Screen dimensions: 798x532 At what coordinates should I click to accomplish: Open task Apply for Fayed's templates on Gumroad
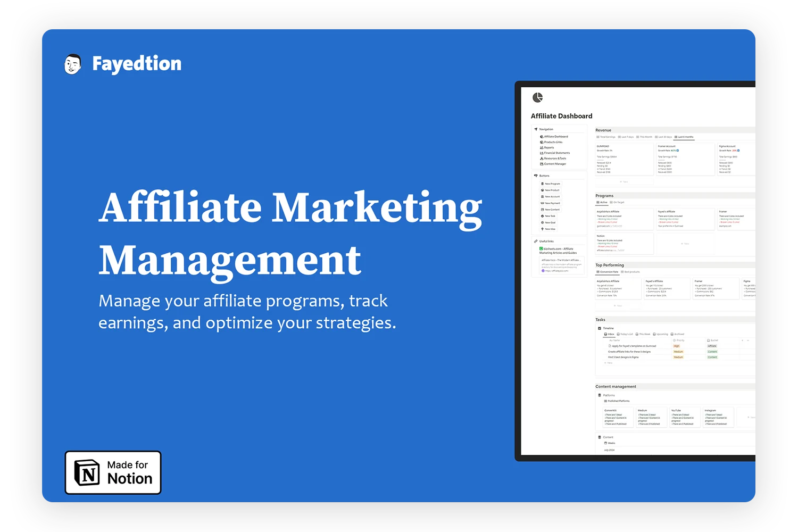coord(632,346)
